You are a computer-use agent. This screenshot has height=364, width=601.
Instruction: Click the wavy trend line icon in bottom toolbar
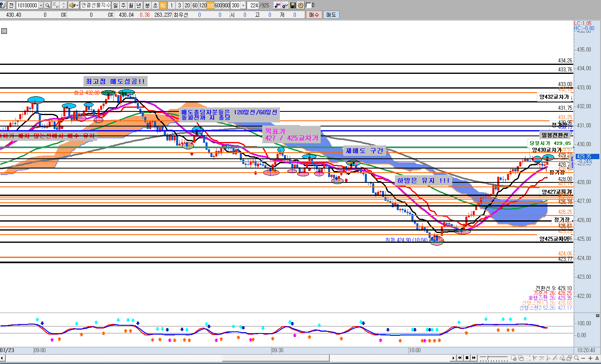[x=541, y=358]
